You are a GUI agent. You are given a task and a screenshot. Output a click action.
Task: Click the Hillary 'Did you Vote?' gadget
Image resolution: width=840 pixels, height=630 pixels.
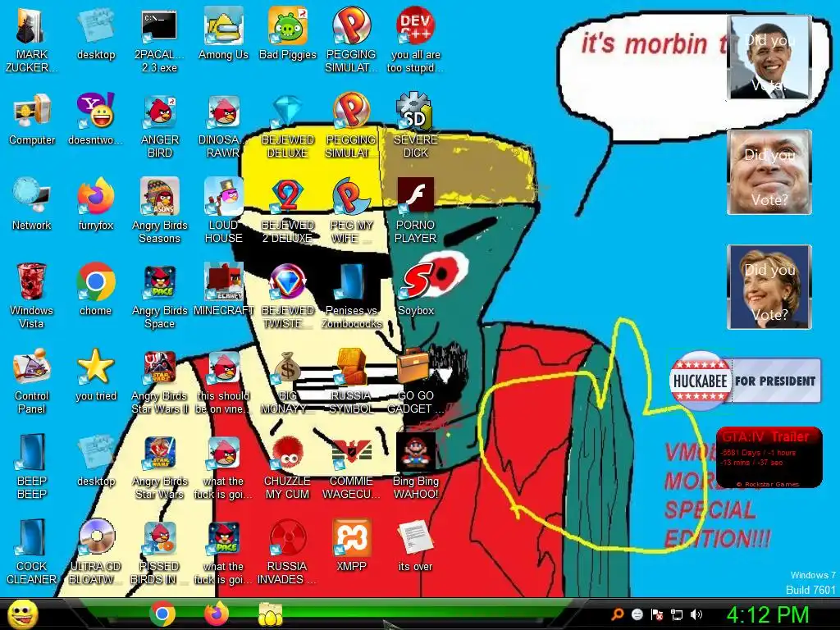(x=769, y=286)
